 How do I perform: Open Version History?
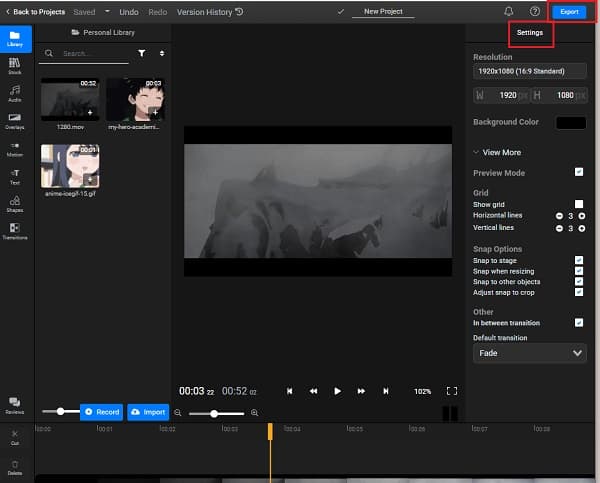pos(210,12)
